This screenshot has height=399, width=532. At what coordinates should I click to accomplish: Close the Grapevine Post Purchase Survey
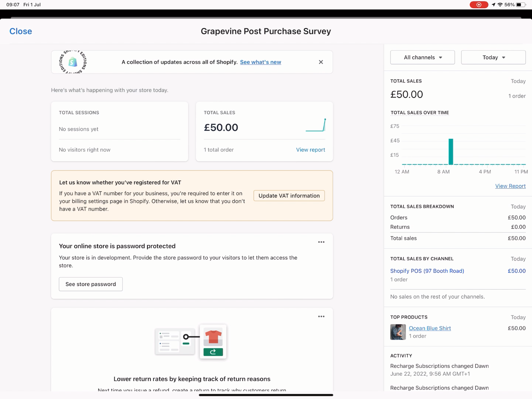pyautogui.click(x=21, y=31)
